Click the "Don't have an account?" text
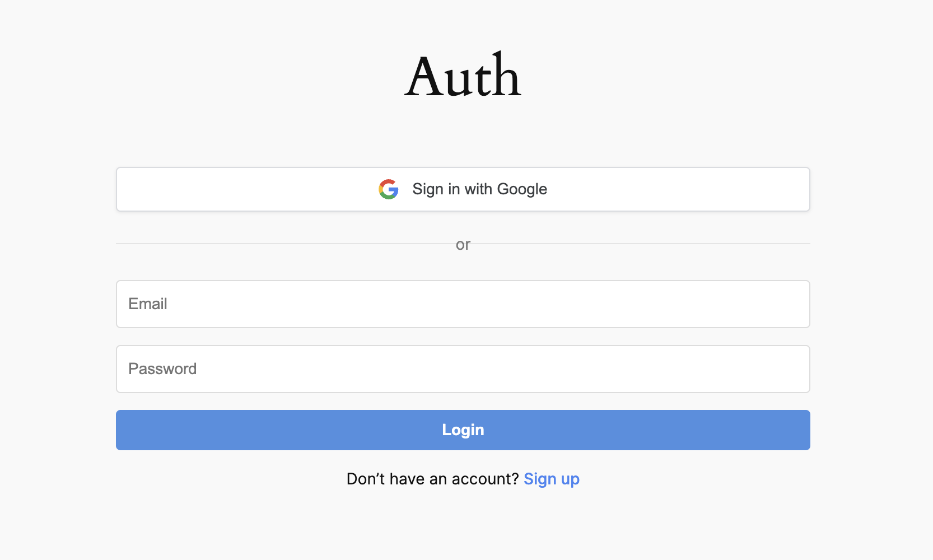Image resolution: width=933 pixels, height=560 pixels. (432, 479)
